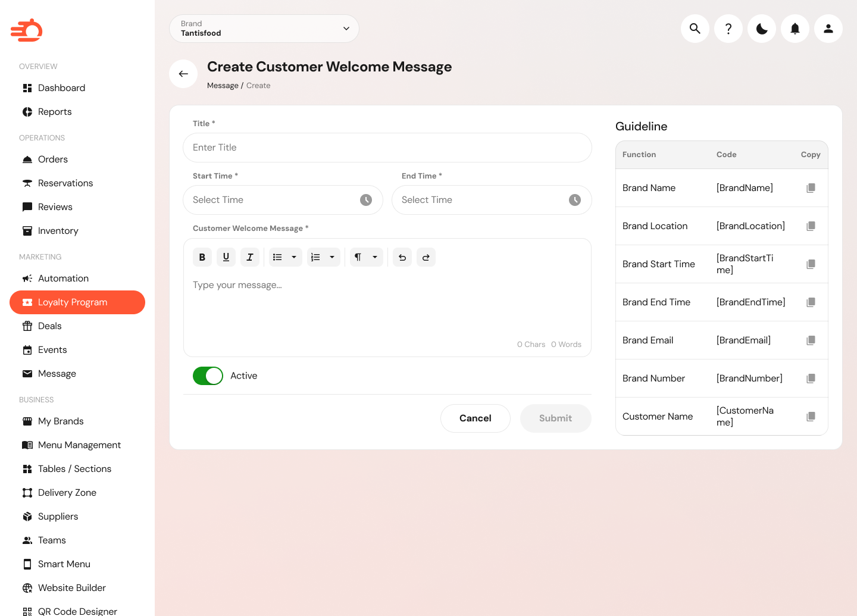Copy the [BrandLocation] code
The image size is (857, 616).
click(x=811, y=226)
